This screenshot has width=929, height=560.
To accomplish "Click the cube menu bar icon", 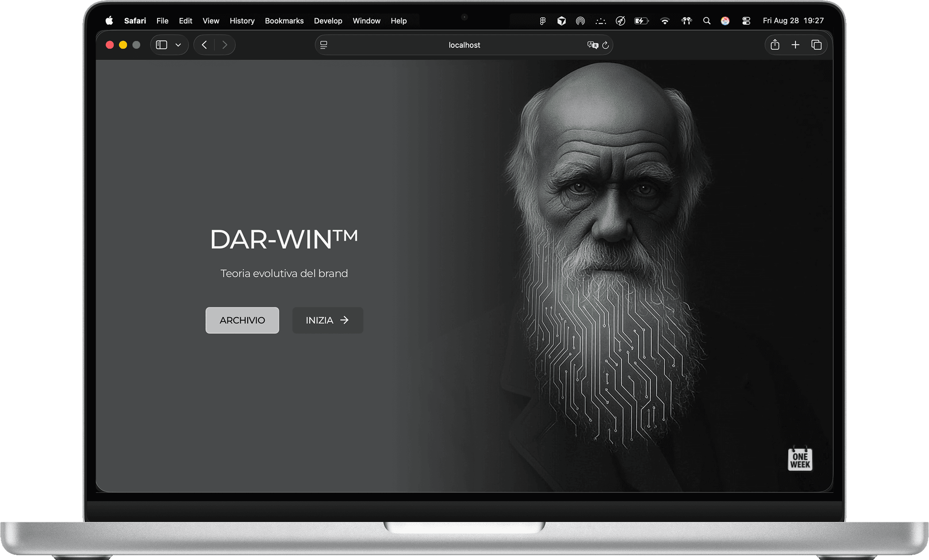I will coord(561,21).
